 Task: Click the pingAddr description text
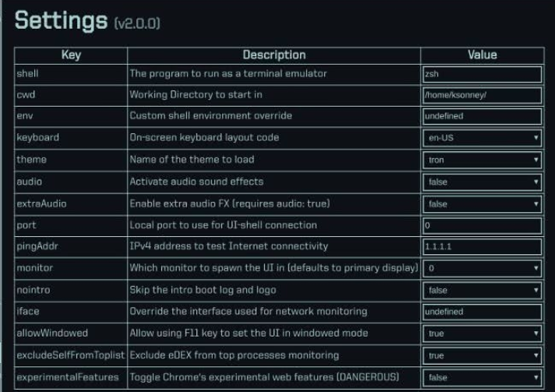[228, 246]
